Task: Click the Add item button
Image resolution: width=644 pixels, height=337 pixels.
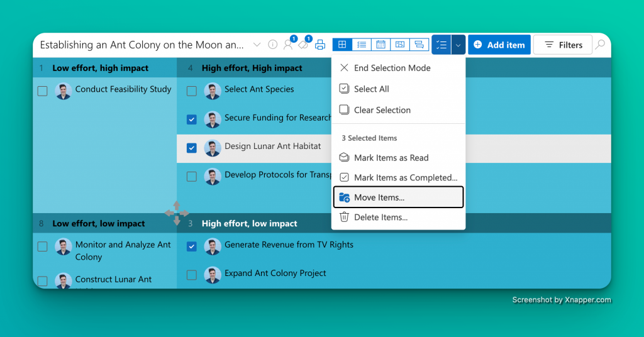Action: [499, 45]
